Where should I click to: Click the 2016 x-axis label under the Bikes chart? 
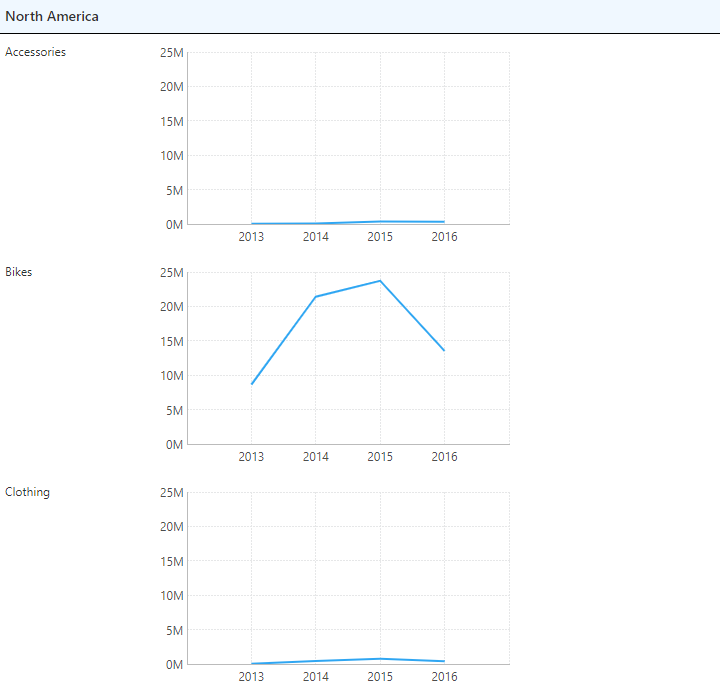tap(444, 457)
